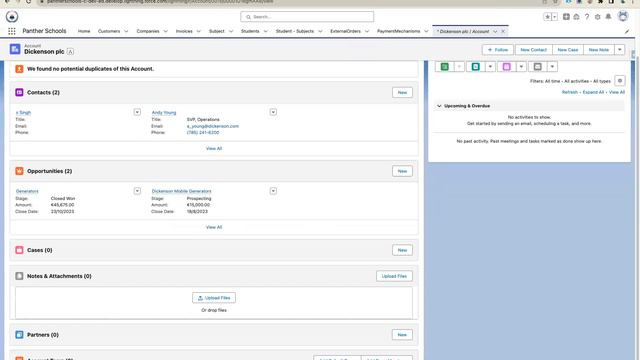
Task: Expand the ExternalOrders tab dropdown chevron
Action: click(x=367, y=31)
